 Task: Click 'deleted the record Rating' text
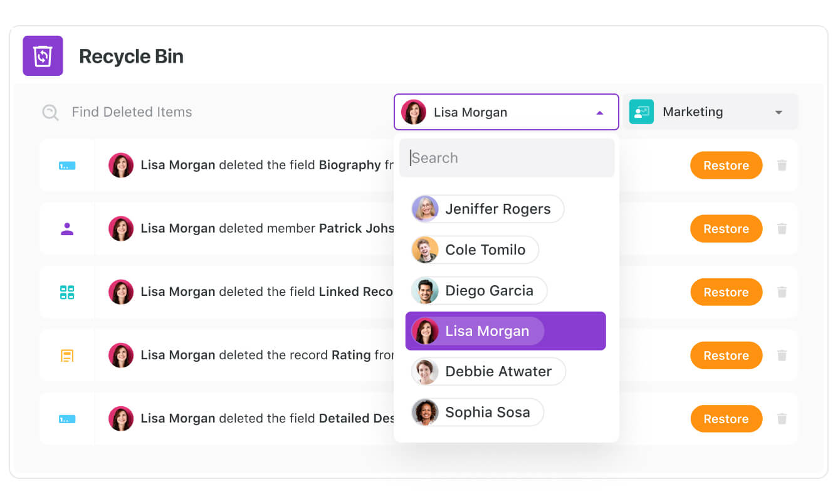295,355
